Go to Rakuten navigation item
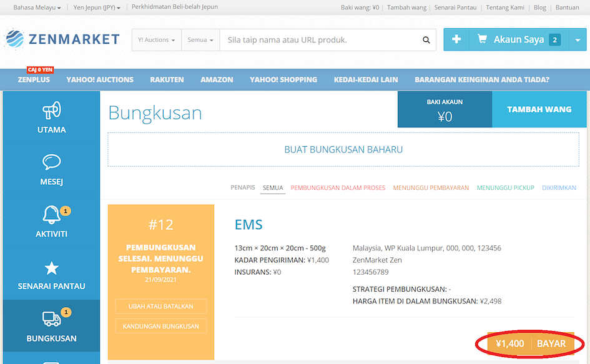The width and height of the screenshot is (590, 364). 167,80
